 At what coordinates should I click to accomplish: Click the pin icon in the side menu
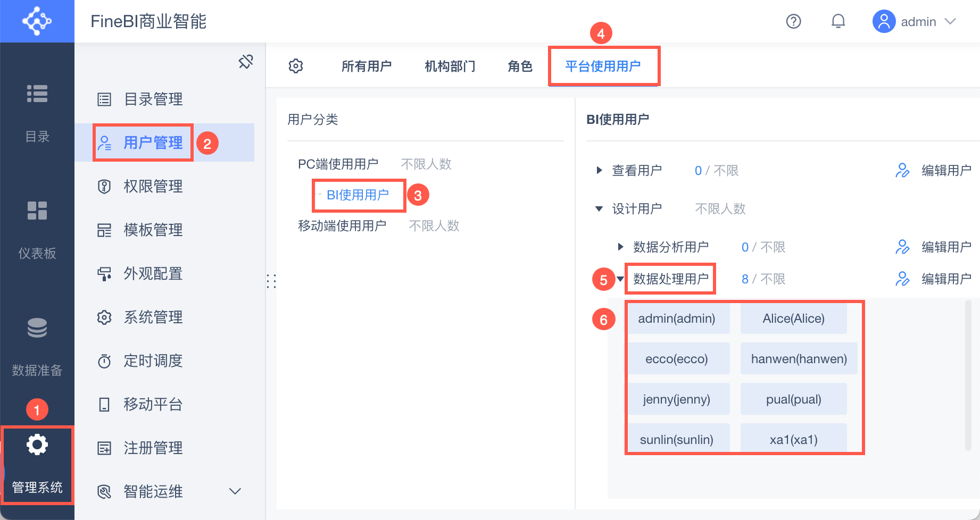pyautogui.click(x=246, y=62)
